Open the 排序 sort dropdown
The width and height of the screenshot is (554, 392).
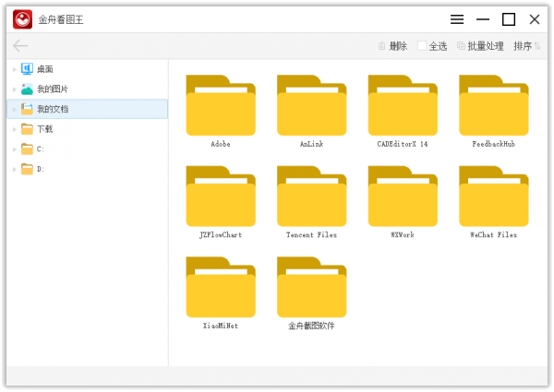527,46
